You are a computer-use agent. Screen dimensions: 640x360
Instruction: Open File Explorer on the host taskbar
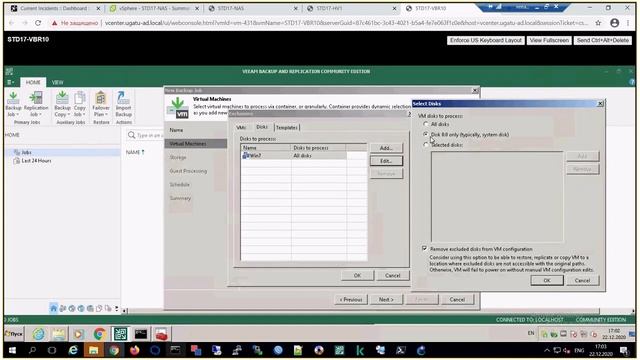point(93,351)
